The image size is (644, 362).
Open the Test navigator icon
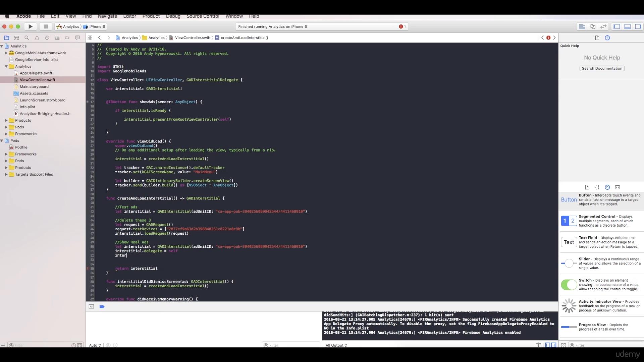pyautogui.click(x=47, y=38)
